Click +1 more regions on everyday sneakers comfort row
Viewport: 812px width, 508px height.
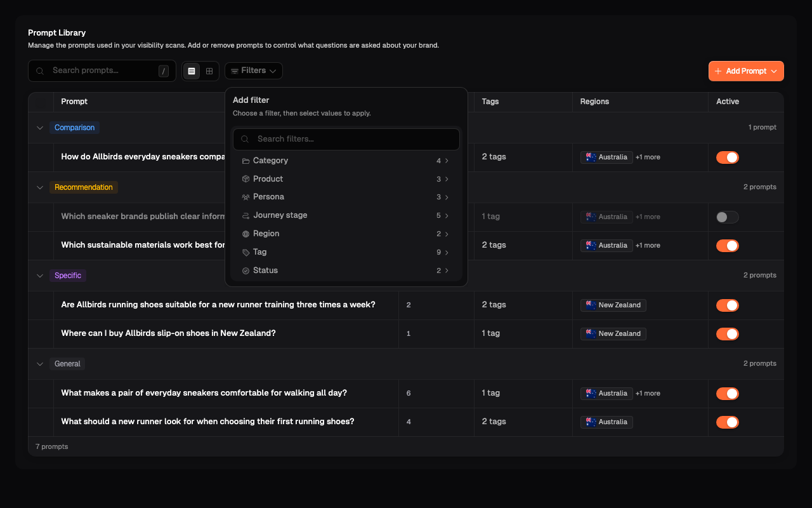click(648, 394)
